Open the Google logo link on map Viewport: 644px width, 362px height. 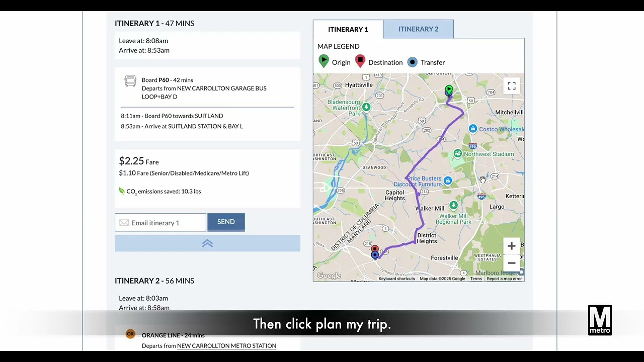click(x=329, y=276)
